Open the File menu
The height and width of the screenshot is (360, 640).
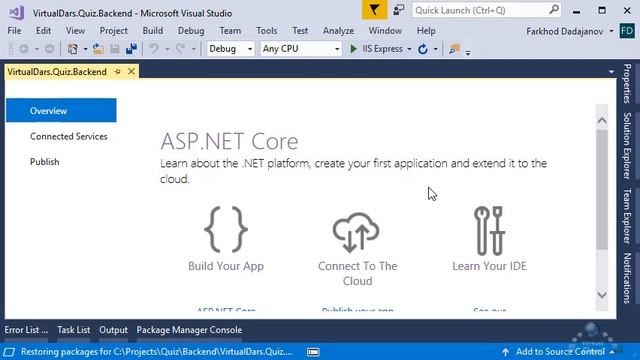[x=14, y=31]
